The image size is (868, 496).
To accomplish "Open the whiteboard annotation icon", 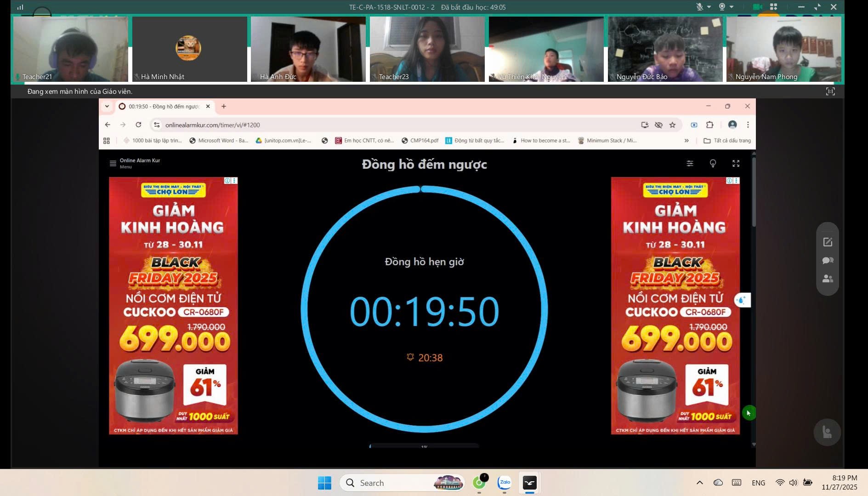I will [x=828, y=242].
